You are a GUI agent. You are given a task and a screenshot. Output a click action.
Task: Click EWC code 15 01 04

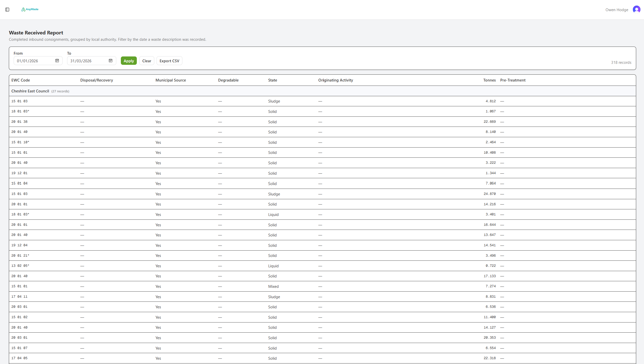[19, 183]
